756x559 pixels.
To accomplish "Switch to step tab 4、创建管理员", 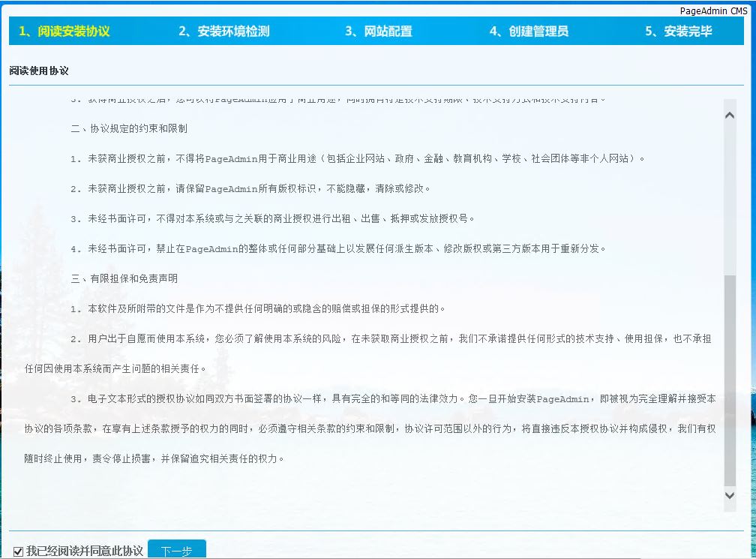I will pyautogui.click(x=529, y=32).
